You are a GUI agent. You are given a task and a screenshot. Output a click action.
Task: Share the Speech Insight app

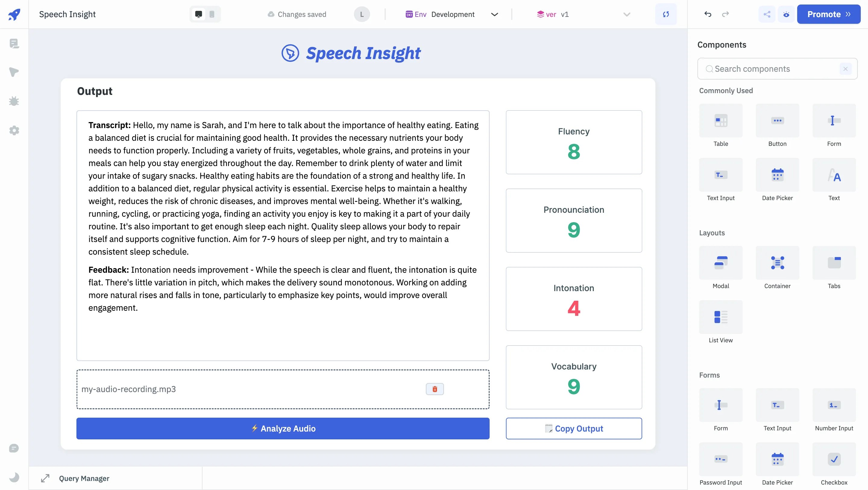tap(767, 14)
